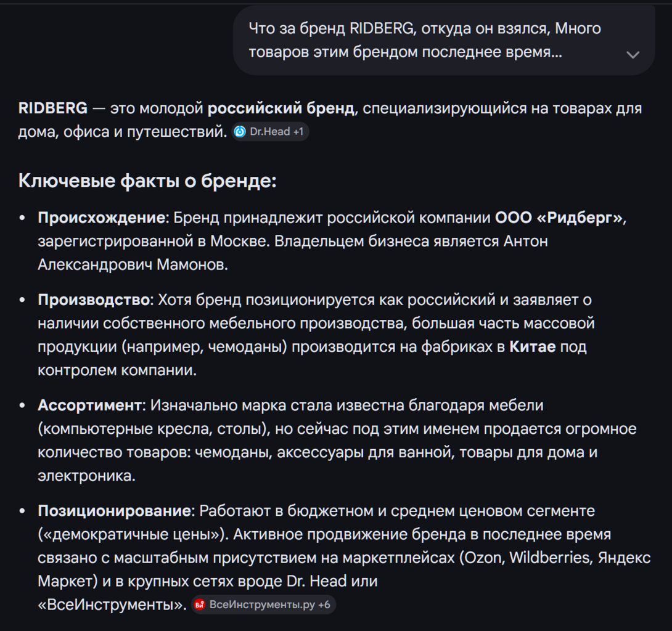This screenshot has height=631, width=672.
Task: Click the +6 sources counter
Action: [x=324, y=605]
